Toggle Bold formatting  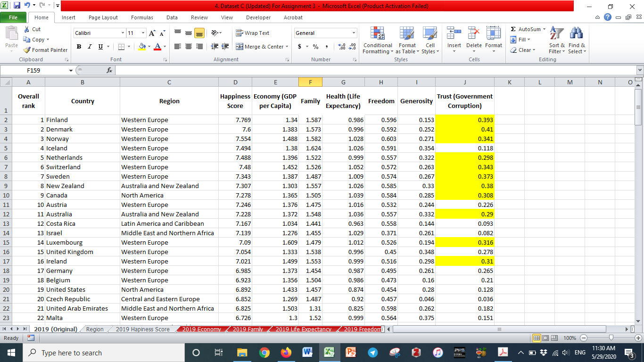79,47
